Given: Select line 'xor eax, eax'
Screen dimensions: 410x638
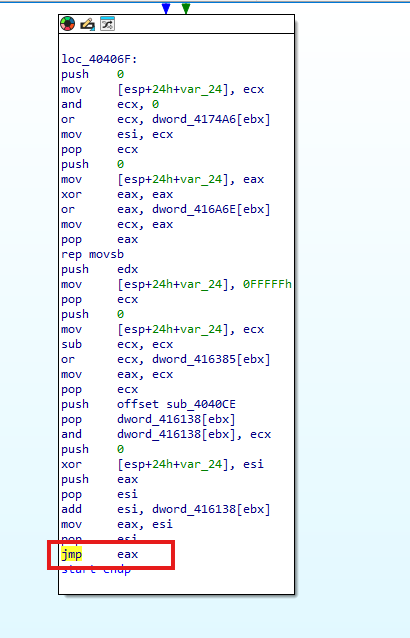Looking at the screenshot, I should pyautogui.click(x=117, y=194).
